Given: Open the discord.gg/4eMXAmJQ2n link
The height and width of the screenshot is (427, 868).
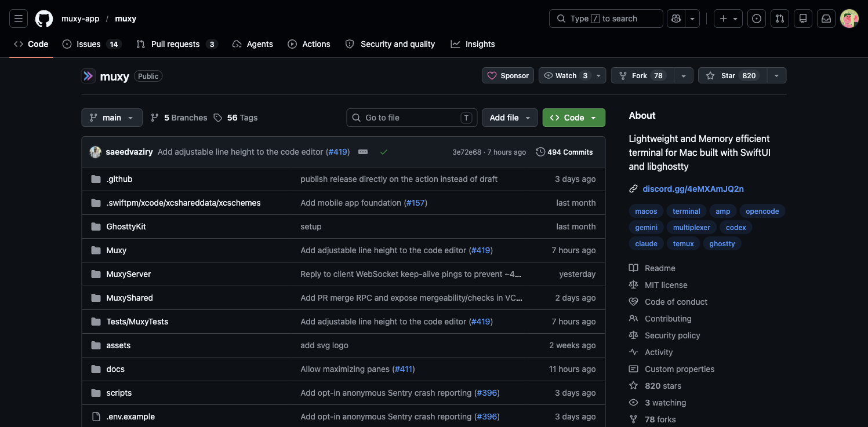Looking at the screenshot, I should point(693,189).
